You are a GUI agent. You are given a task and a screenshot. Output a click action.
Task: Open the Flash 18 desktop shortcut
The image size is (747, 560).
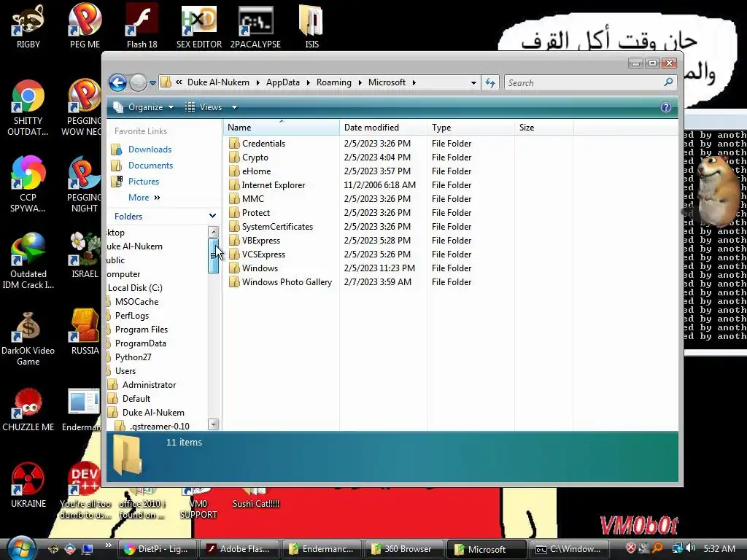point(142,26)
